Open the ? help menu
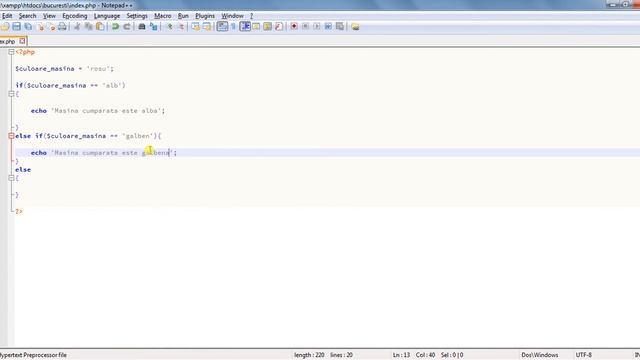640x360 pixels. [251, 16]
